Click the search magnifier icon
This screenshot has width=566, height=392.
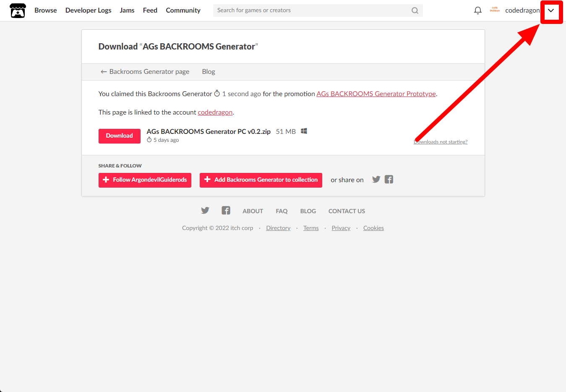pyautogui.click(x=415, y=10)
